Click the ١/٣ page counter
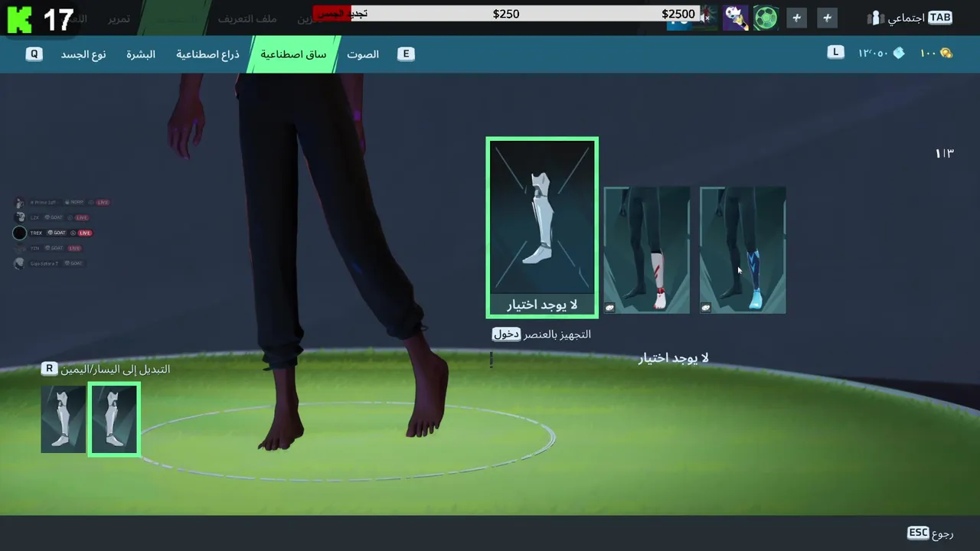980x551 pixels. point(944,154)
